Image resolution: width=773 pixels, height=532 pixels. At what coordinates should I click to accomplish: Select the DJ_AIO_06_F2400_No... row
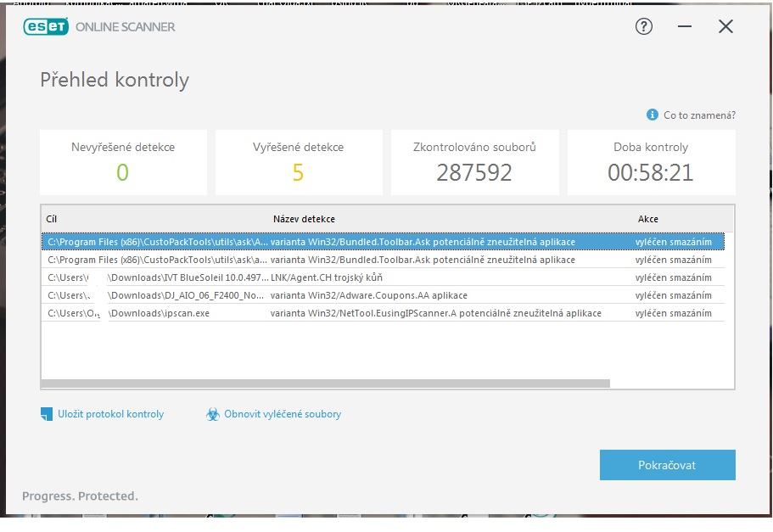point(383,295)
